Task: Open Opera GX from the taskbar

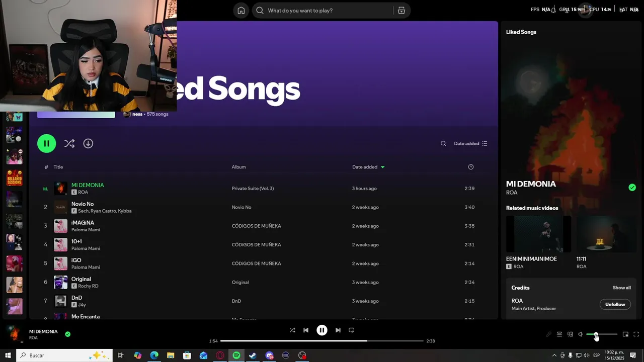Action: [x=220, y=355]
